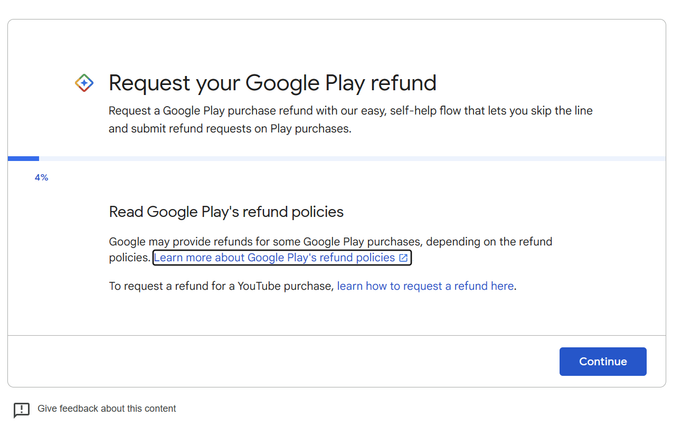Click the word 'YouTube' in the refund sentence
Viewport: 700px width, 436px height.
pyautogui.click(x=259, y=286)
